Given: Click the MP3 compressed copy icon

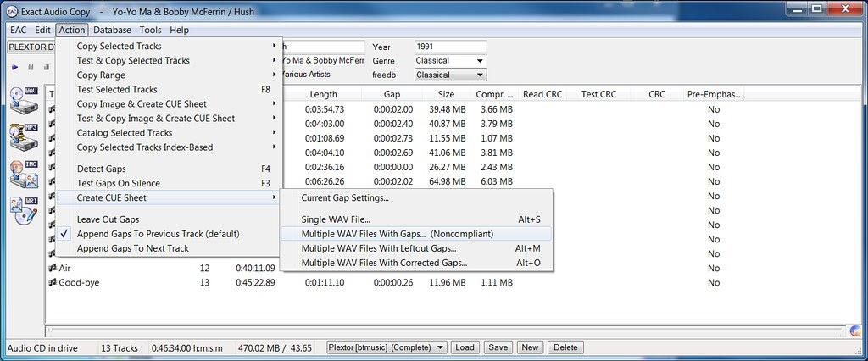Looking at the screenshot, I should [24, 136].
